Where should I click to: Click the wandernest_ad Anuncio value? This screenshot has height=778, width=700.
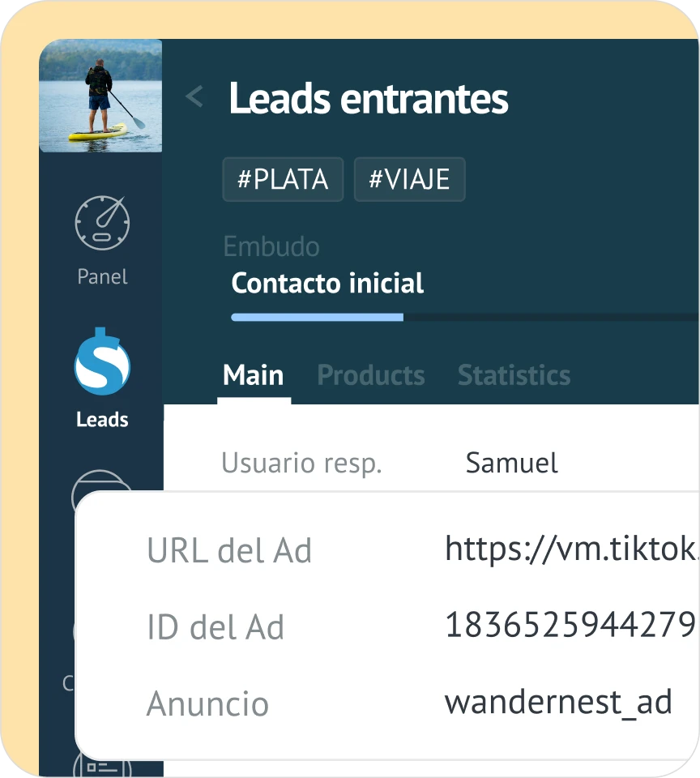558,702
